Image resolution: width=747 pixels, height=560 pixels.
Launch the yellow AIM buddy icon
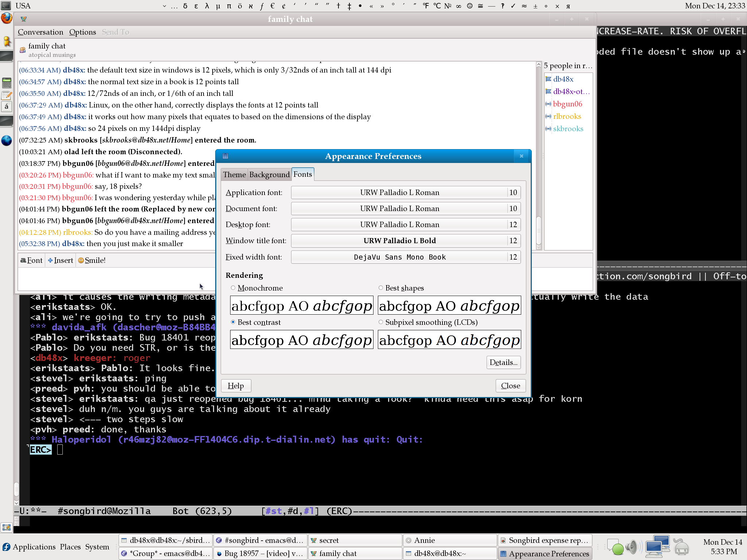pyautogui.click(x=7, y=41)
